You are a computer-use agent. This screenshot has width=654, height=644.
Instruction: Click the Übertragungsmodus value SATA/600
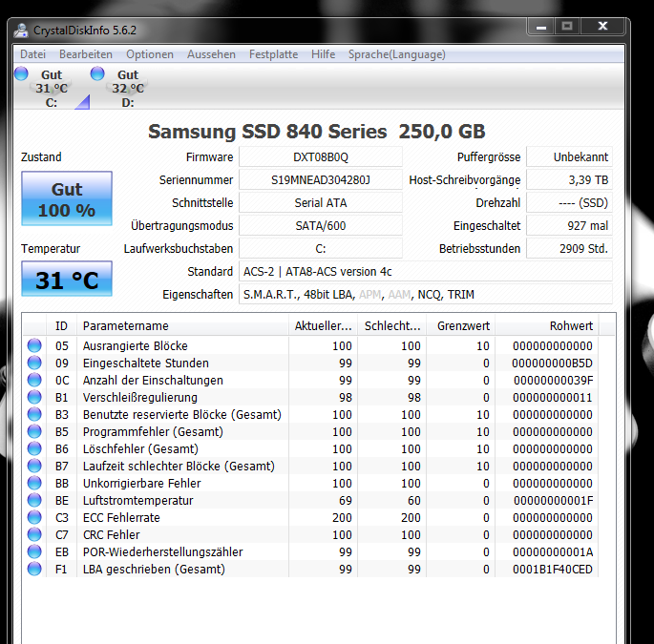(x=321, y=226)
